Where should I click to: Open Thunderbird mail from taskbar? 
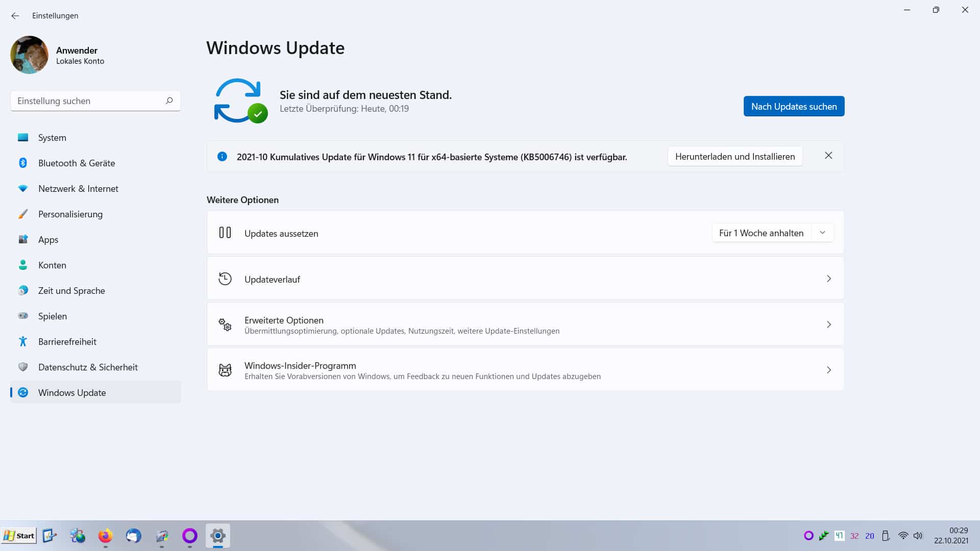coord(134,536)
